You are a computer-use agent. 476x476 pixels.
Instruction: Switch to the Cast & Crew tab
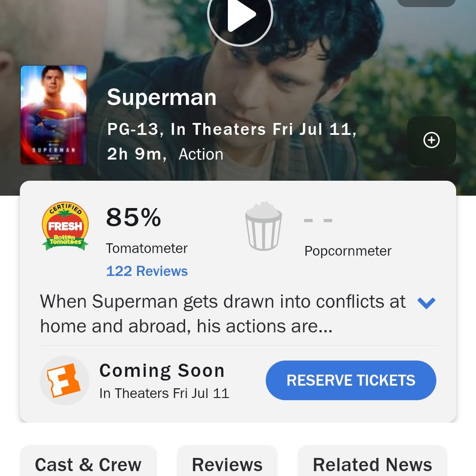[x=88, y=464]
